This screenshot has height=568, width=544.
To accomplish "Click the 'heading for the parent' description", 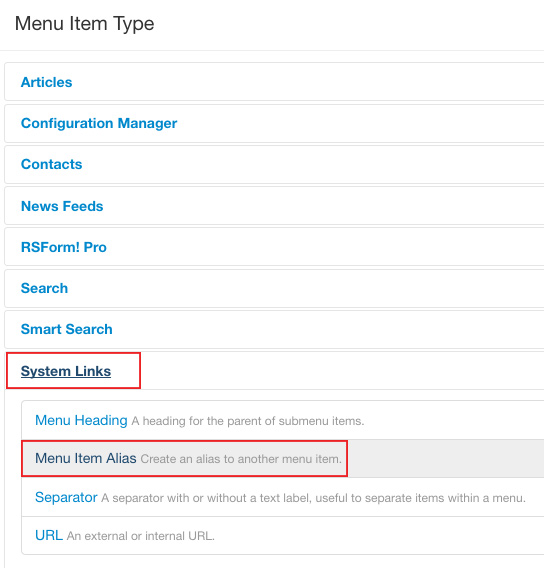I will click(248, 421).
